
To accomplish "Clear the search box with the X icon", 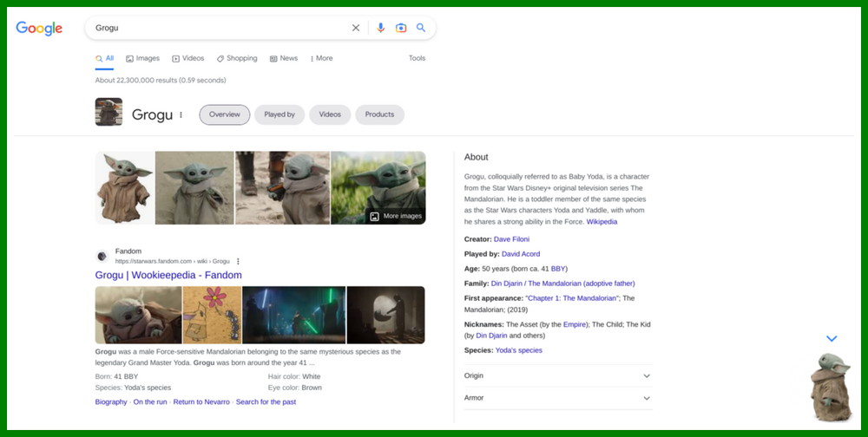I will coord(356,28).
